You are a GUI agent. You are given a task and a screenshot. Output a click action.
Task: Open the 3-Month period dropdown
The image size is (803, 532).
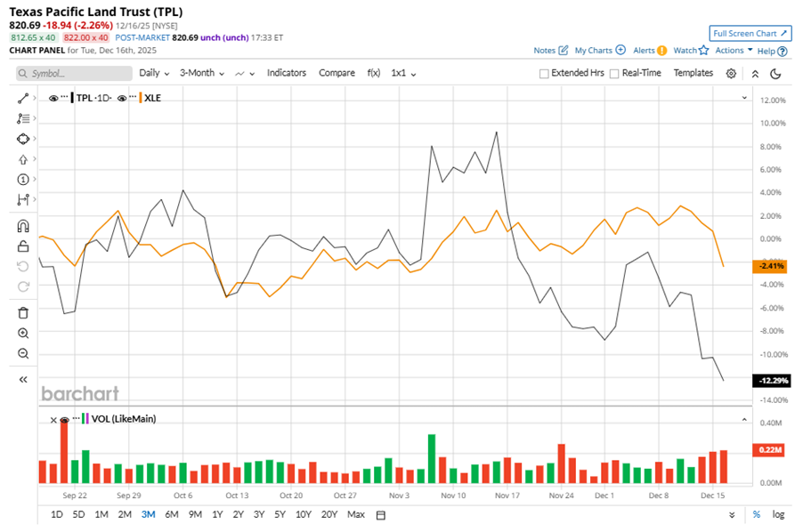[x=202, y=73]
